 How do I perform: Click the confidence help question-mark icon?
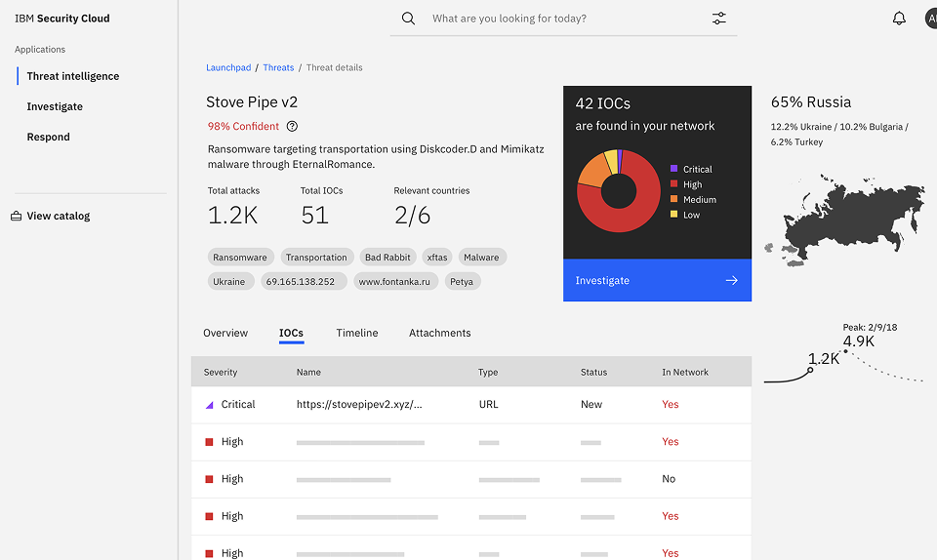pyautogui.click(x=292, y=127)
